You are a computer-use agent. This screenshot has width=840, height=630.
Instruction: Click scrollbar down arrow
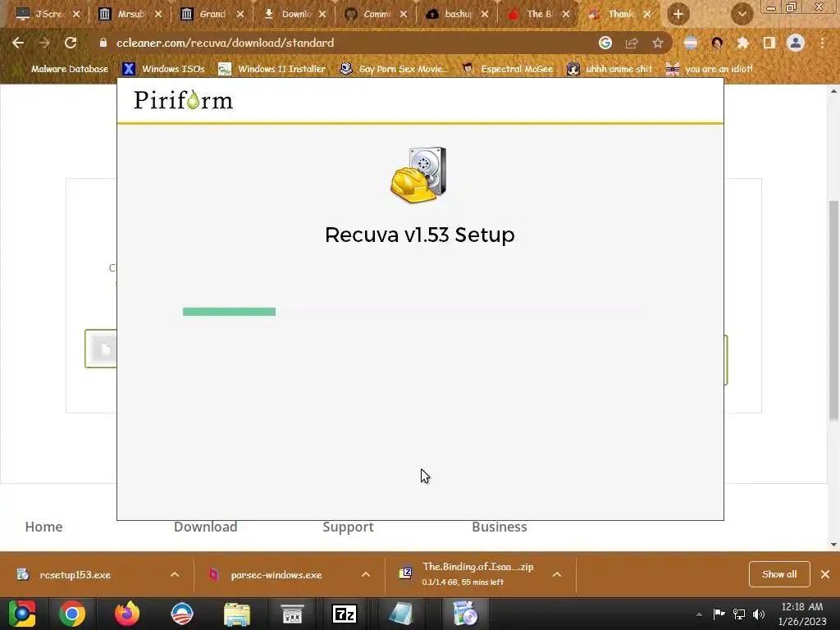pyautogui.click(x=833, y=545)
